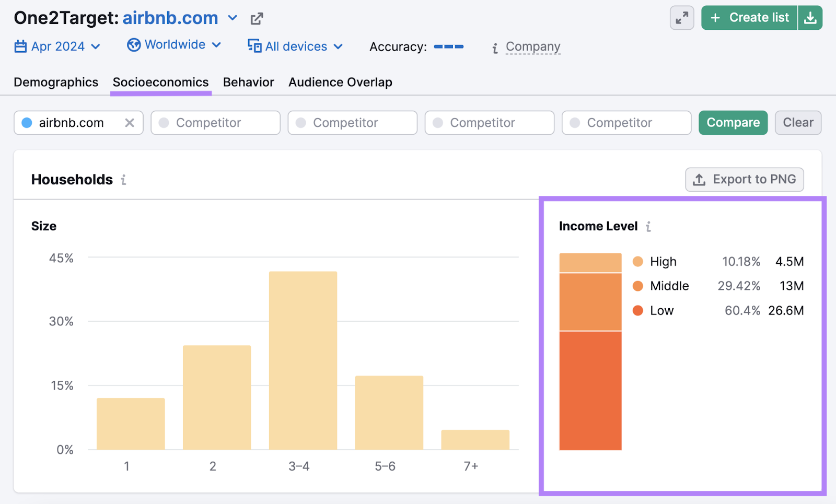The image size is (836, 504).
Task: Click Export to PNG for the Households chart
Action: 744,179
